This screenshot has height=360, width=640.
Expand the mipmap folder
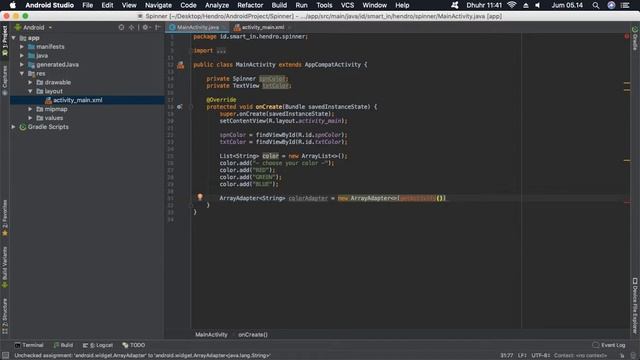(x=31, y=109)
